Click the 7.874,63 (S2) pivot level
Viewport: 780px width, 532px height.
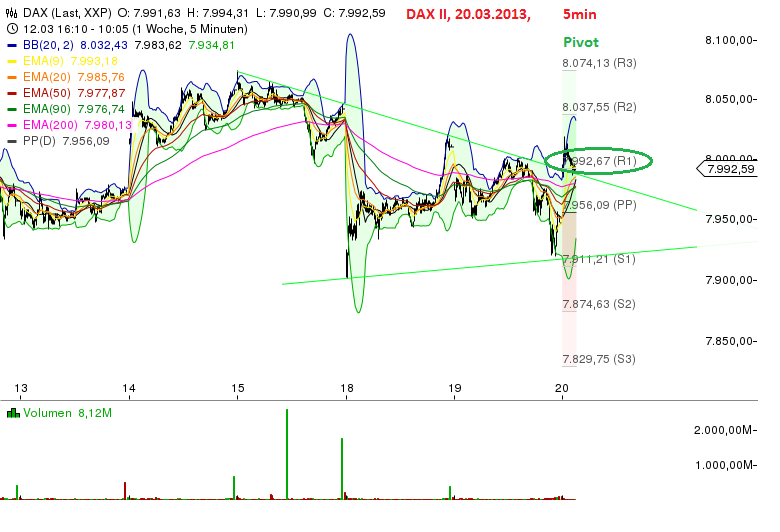click(599, 304)
